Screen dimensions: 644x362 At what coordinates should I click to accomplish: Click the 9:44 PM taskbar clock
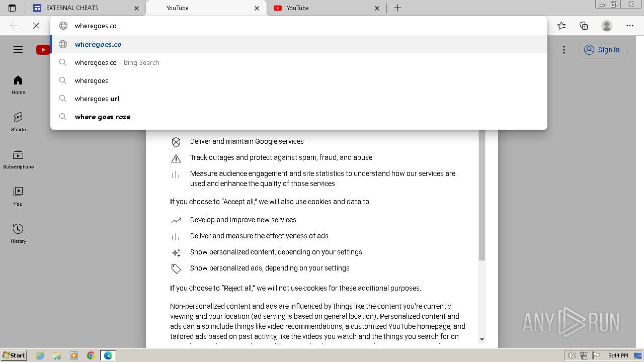pyautogui.click(x=618, y=355)
